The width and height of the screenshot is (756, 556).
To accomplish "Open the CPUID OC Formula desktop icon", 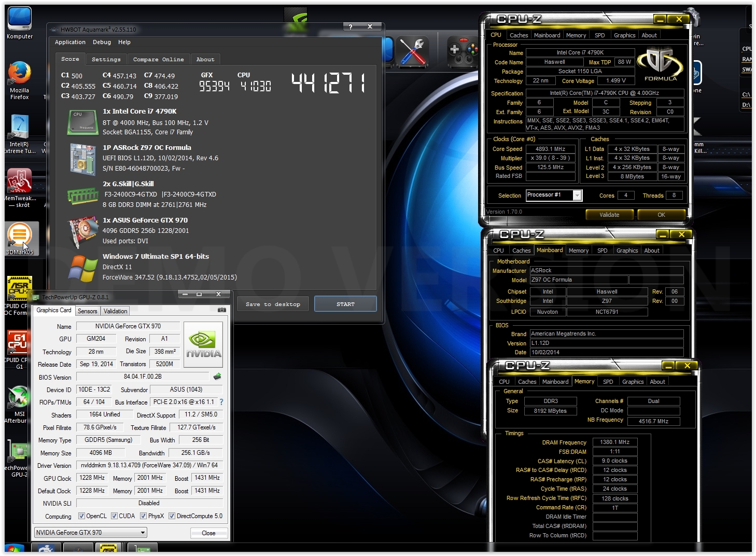I will pyautogui.click(x=19, y=296).
